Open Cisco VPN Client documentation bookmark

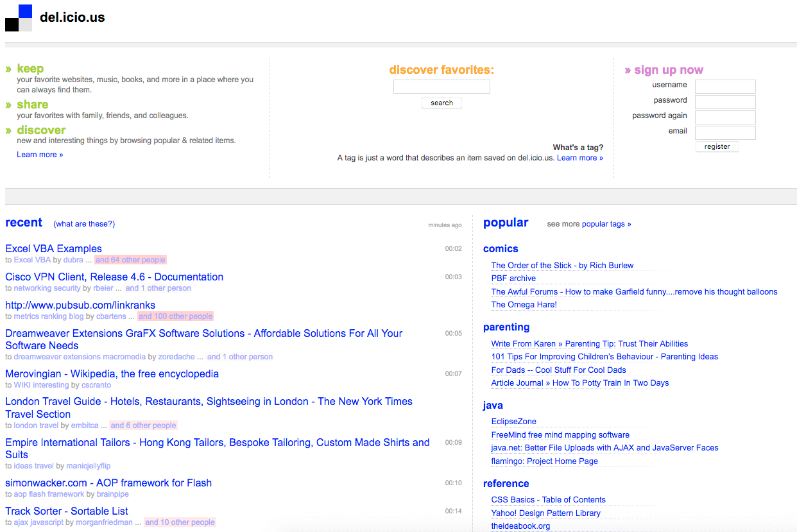114,277
